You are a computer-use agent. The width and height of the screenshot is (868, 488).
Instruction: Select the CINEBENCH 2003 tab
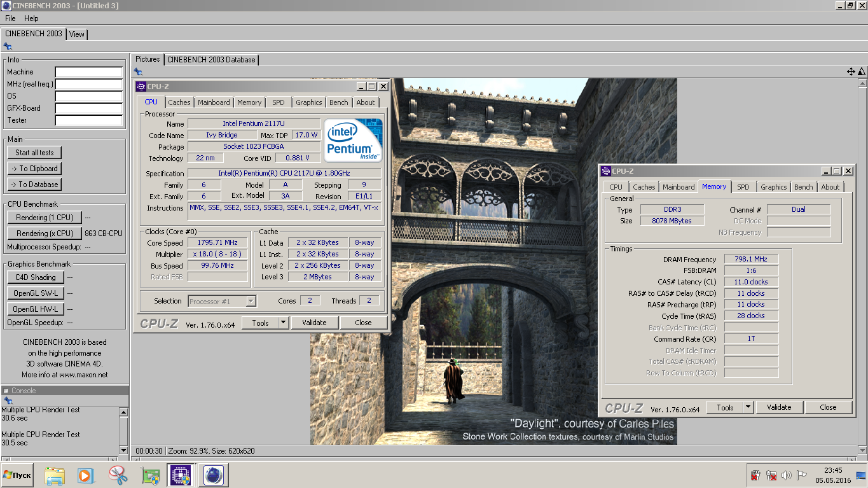click(34, 34)
